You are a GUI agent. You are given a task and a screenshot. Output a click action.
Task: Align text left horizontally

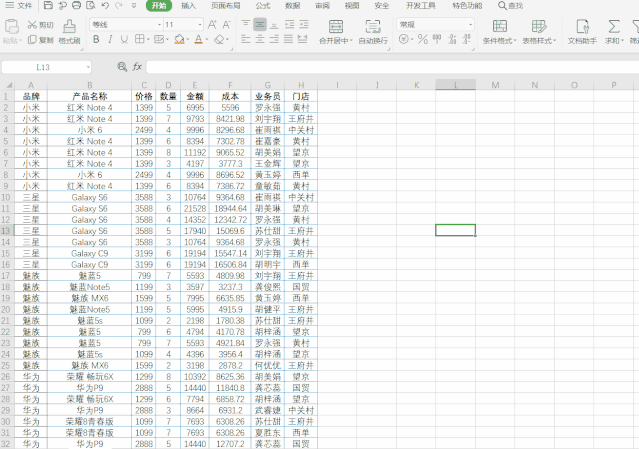245,40
